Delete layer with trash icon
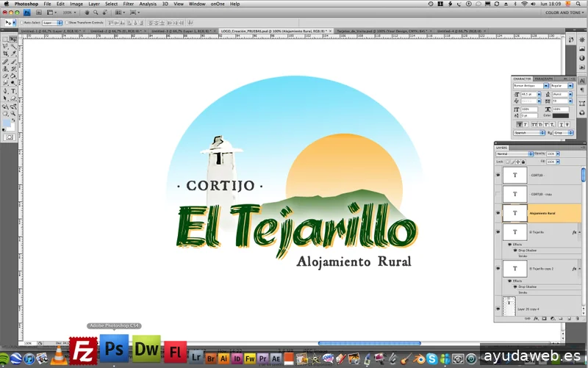The image size is (588, 368). (577, 319)
